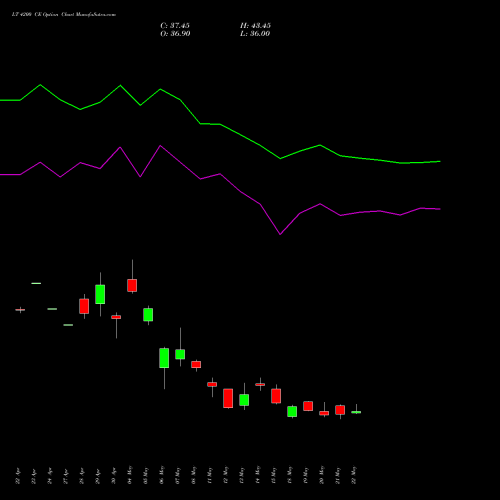Image resolution: width=500 pixels, height=500 pixels.
Task: Click the green candle for 29 Apr
Action: pyautogui.click(x=100, y=294)
